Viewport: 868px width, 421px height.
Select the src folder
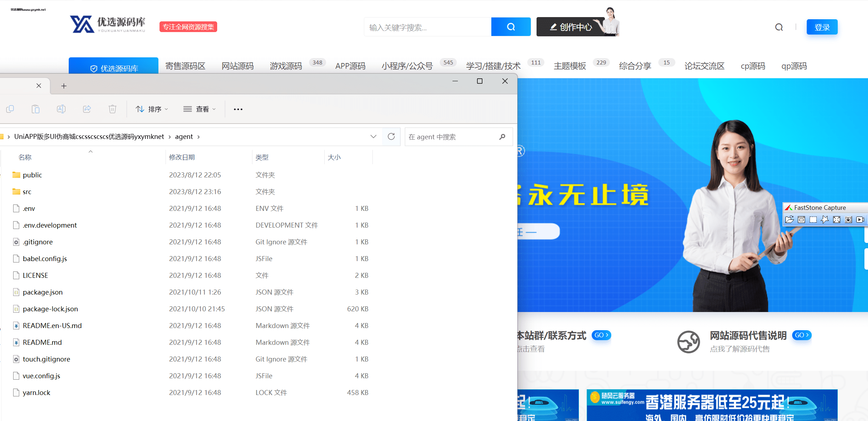point(27,192)
